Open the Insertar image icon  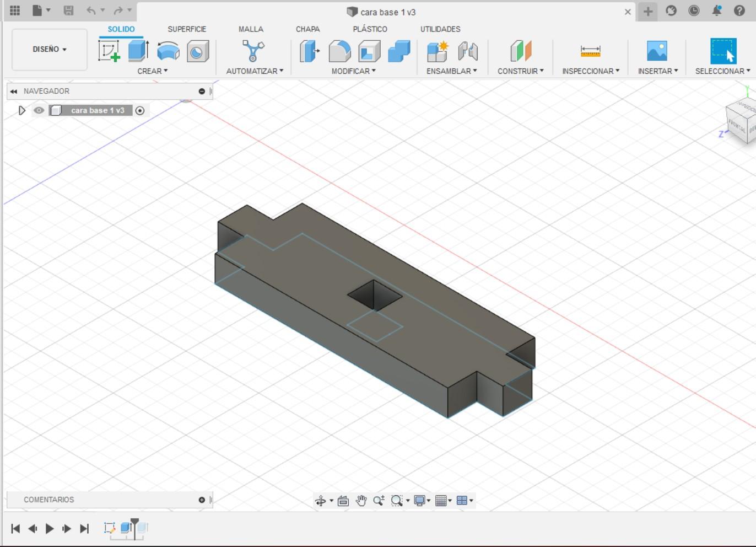coord(657,52)
